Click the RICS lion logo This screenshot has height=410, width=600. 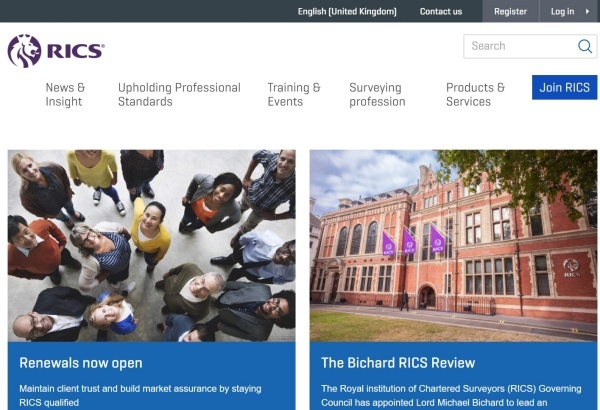click(56, 51)
